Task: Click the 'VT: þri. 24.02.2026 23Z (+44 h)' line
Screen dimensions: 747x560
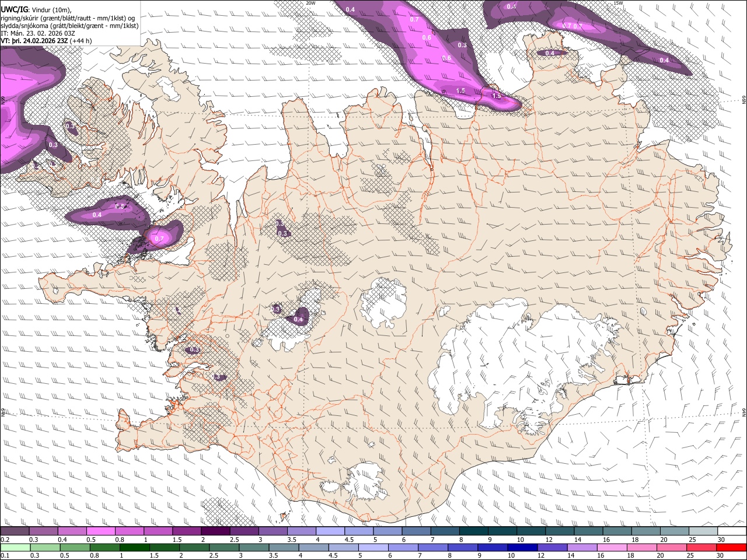Action: click(x=46, y=41)
